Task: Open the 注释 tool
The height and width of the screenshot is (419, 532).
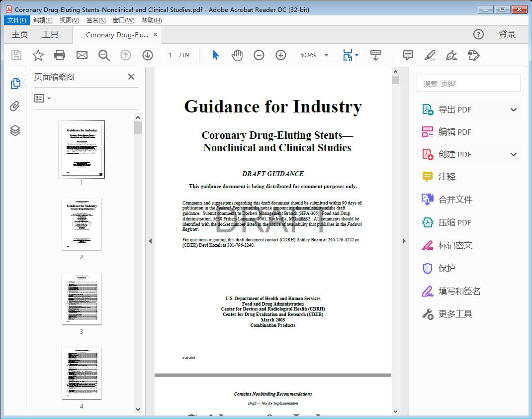Action: (439, 177)
